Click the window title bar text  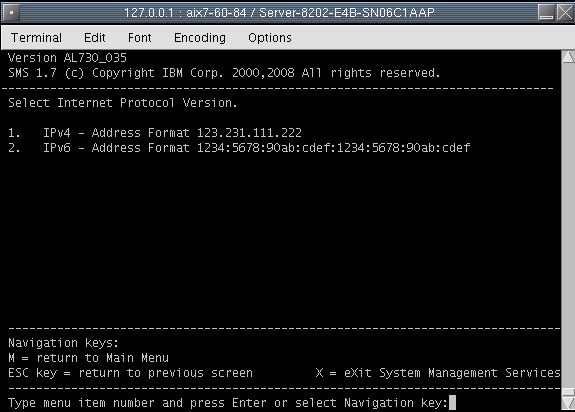click(x=279, y=13)
